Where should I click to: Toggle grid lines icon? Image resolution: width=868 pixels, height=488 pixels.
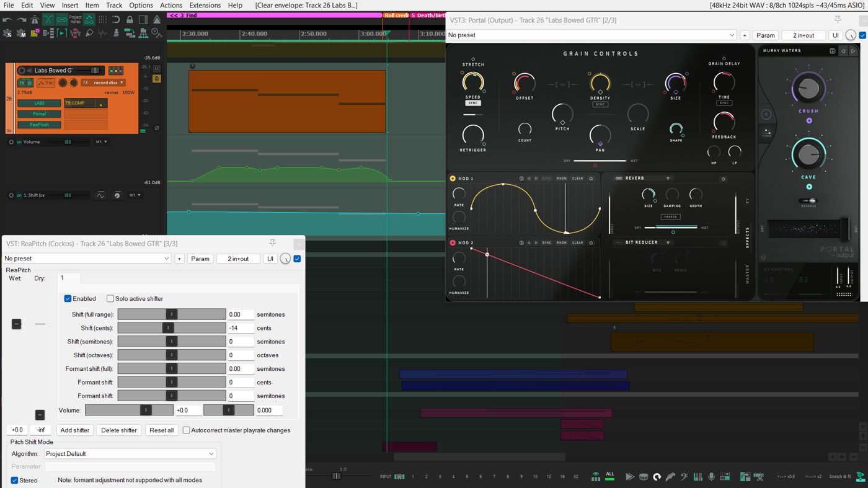click(103, 20)
